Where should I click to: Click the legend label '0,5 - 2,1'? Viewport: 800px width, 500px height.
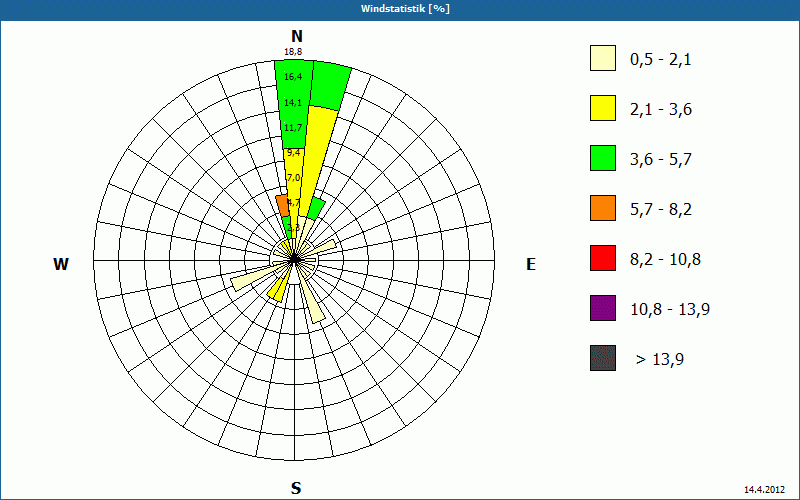[661, 60]
